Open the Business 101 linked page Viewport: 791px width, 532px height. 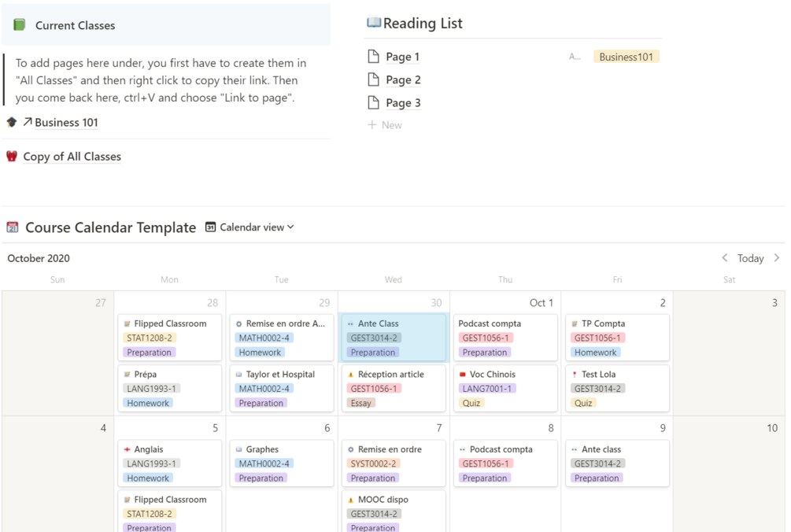click(66, 123)
